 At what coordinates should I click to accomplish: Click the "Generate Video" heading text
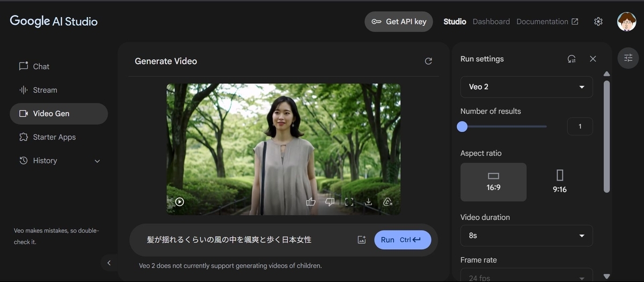(x=166, y=61)
